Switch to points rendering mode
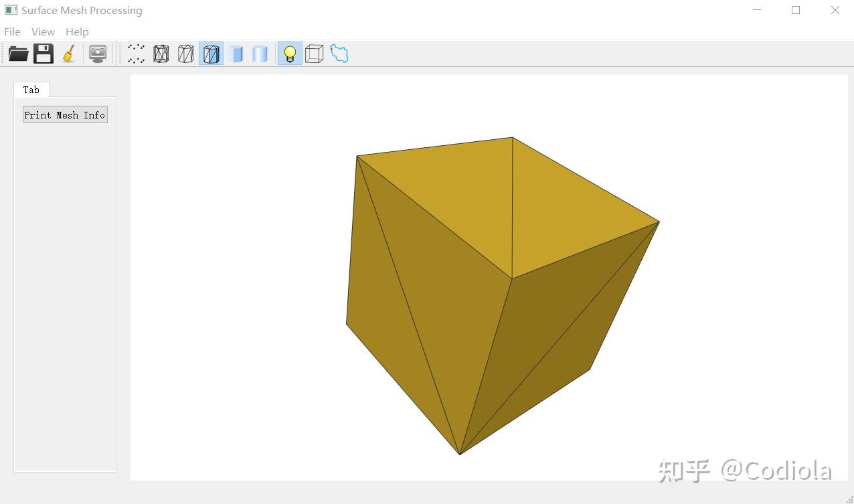 click(x=136, y=54)
